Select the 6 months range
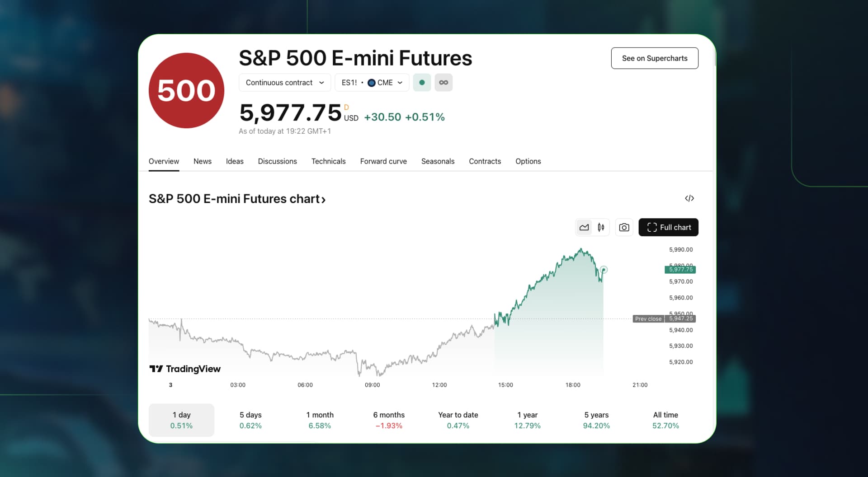Viewport: 868px width, 477px height. [x=389, y=420]
